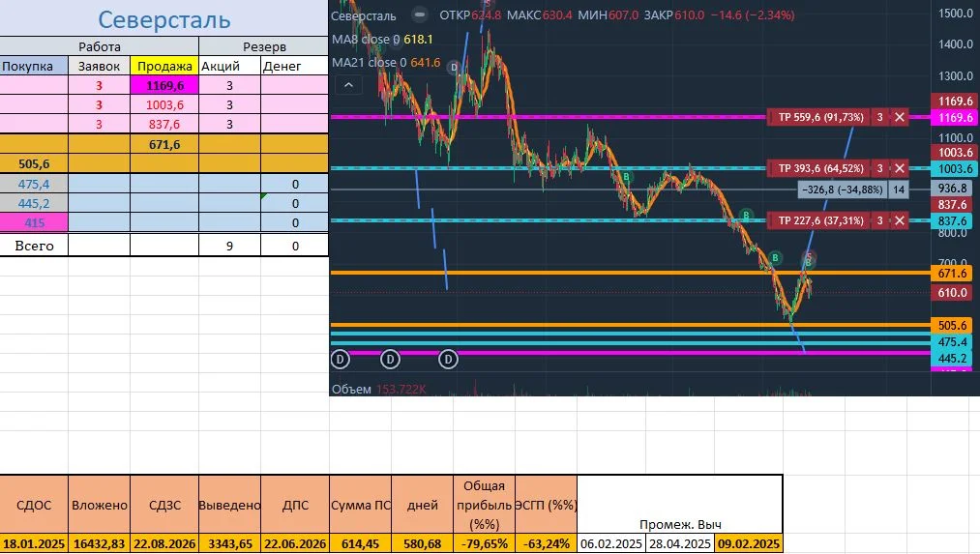Select the orange cell 505,6
The width and height of the screenshot is (980, 554).
coord(34,163)
